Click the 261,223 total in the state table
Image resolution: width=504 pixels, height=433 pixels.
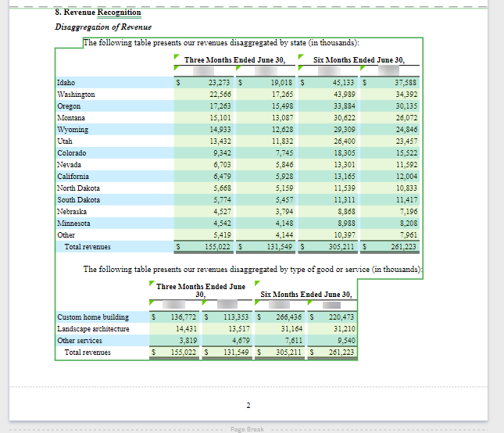[403, 247]
